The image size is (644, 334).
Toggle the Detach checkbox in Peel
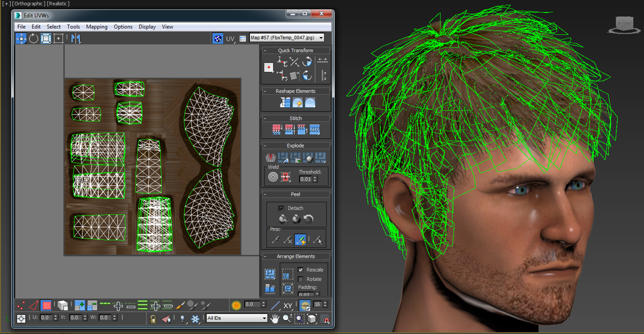point(281,208)
